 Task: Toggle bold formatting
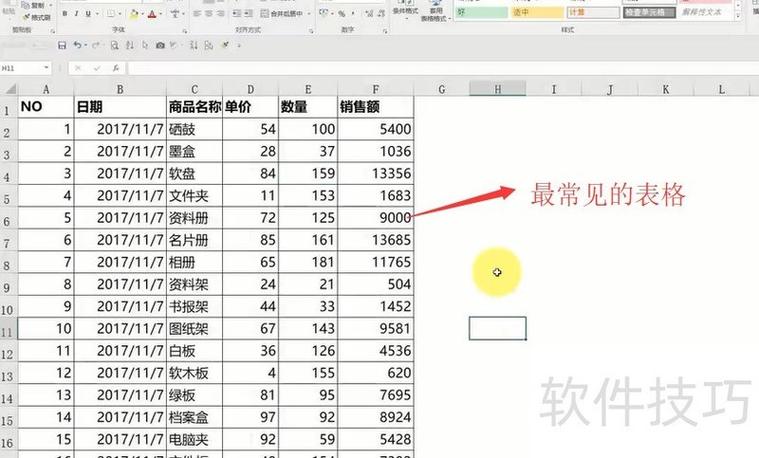pos(64,14)
